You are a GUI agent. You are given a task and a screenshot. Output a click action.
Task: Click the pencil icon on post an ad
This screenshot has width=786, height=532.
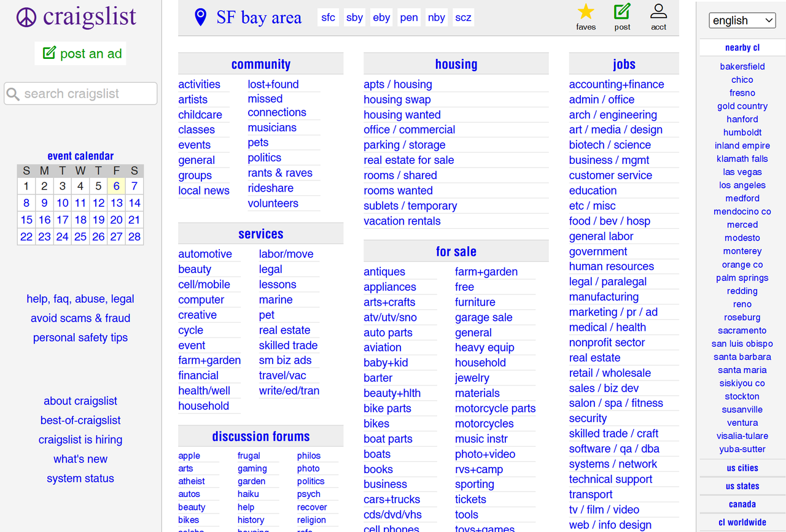point(49,53)
